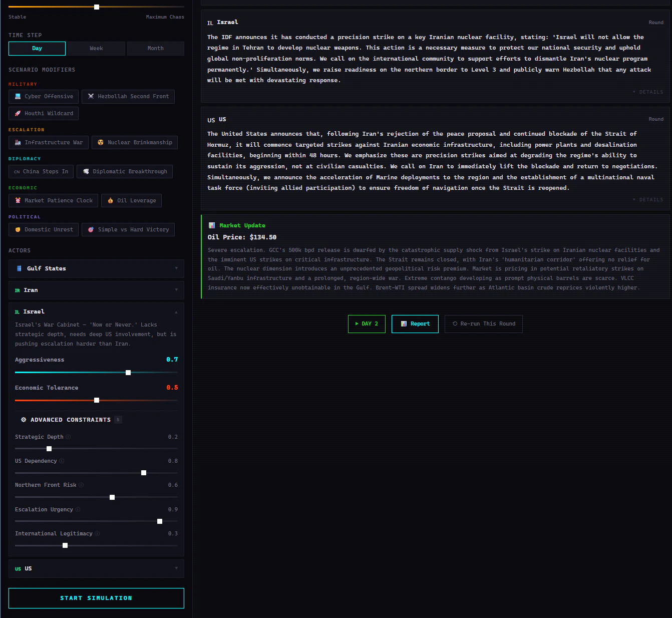Screen dimensions: 672x618
Task: Click the Oil Price: $134.50 text
Action: [x=242, y=237]
